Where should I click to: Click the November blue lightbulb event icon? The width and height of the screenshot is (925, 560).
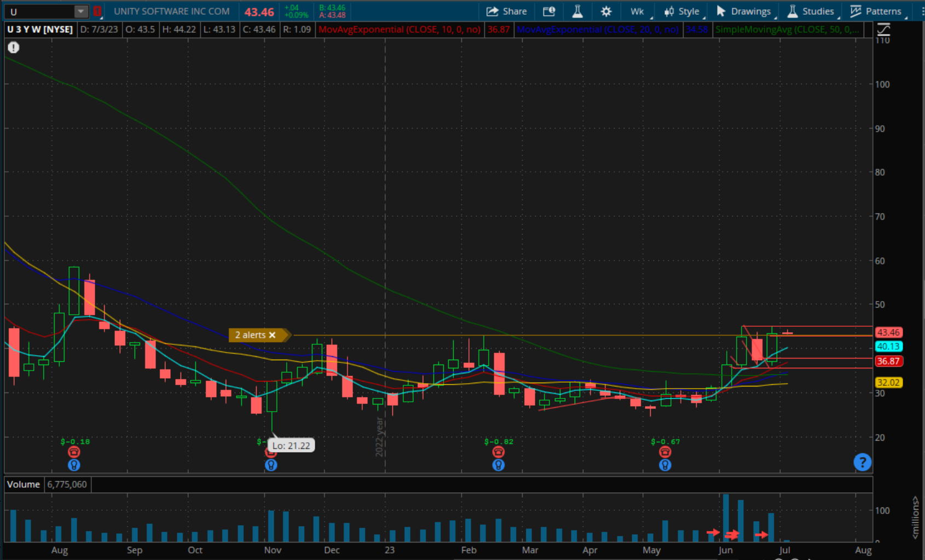(271, 465)
